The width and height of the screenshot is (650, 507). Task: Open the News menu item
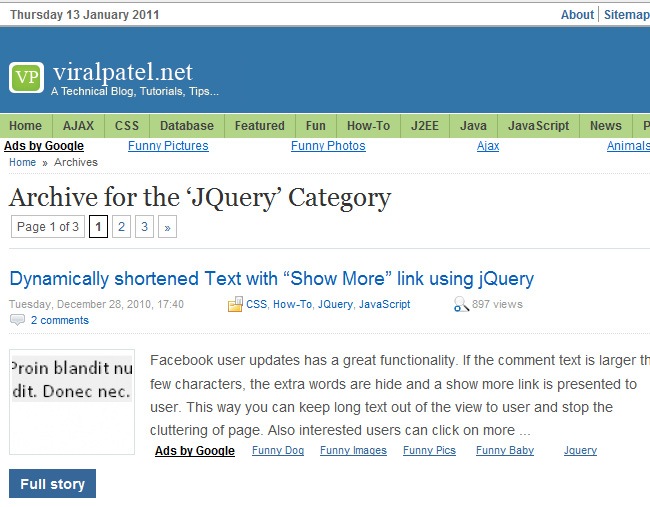coord(606,126)
